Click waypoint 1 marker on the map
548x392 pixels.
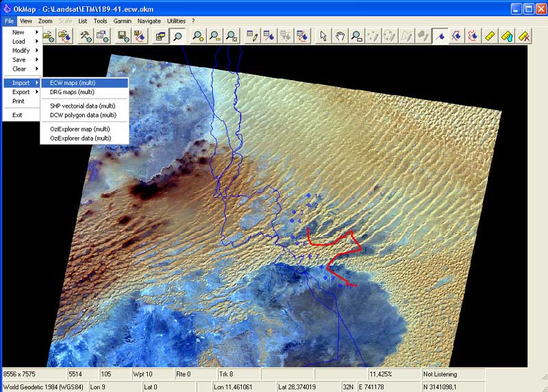[309, 195]
